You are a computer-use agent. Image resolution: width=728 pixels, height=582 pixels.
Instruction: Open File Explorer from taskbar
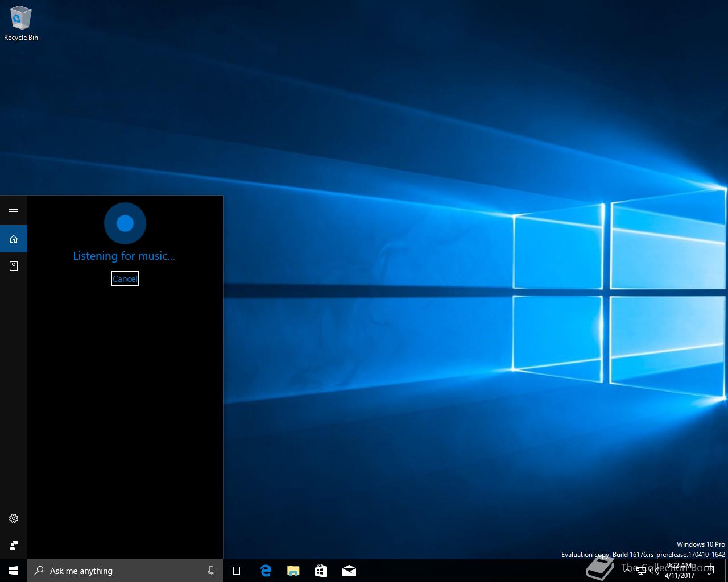point(293,571)
